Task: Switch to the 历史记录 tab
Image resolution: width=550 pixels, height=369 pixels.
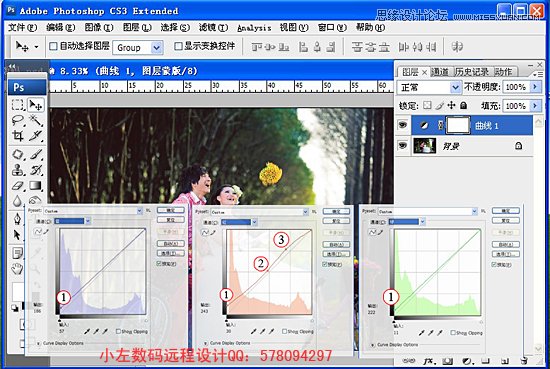Action: pos(472,72)
